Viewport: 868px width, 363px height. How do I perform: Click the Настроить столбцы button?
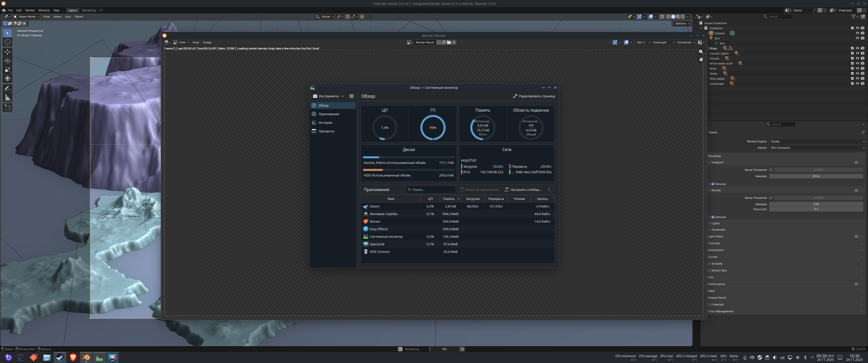(523, 190)
